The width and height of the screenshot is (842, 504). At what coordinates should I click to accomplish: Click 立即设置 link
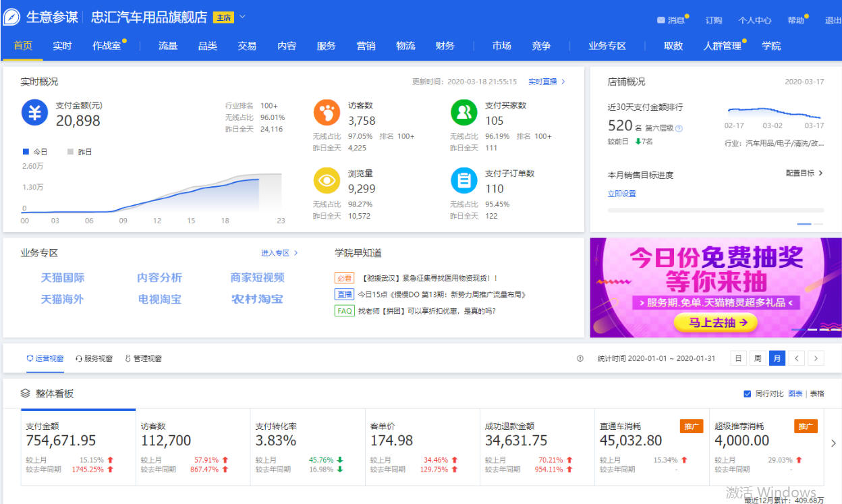622,194
